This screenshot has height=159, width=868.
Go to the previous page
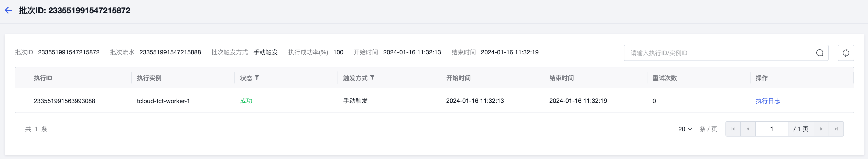748,129
